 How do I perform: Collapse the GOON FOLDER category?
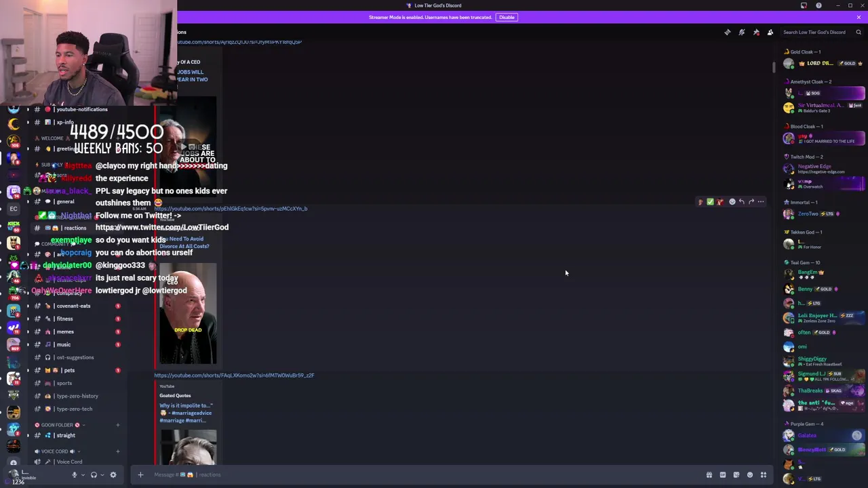coord(58,425)
